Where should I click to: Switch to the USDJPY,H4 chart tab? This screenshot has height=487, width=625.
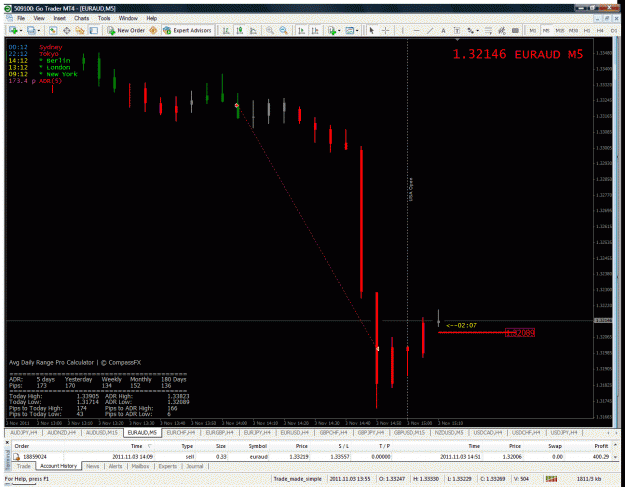[564, 432]
